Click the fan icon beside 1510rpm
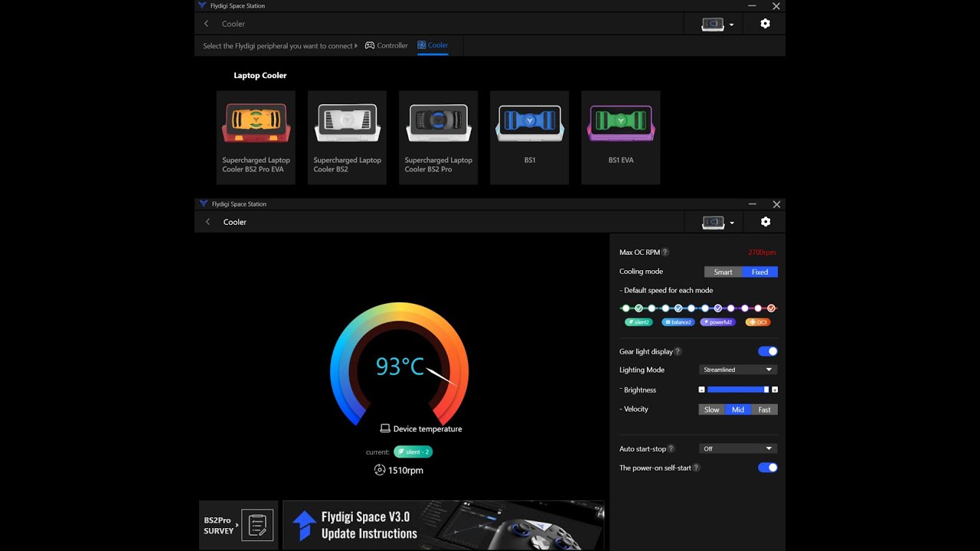This screenshot has height=551, width=980. click(x=380, y=470)
